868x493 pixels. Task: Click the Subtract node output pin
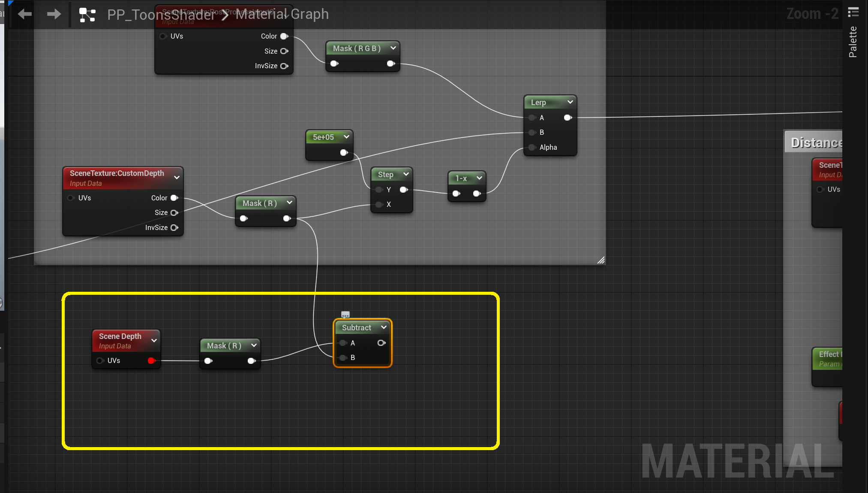381,343
